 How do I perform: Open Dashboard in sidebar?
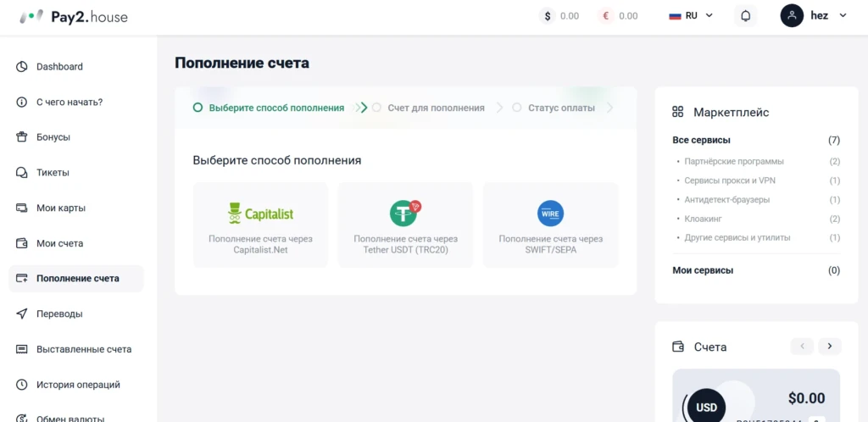(x=75, y=67)
